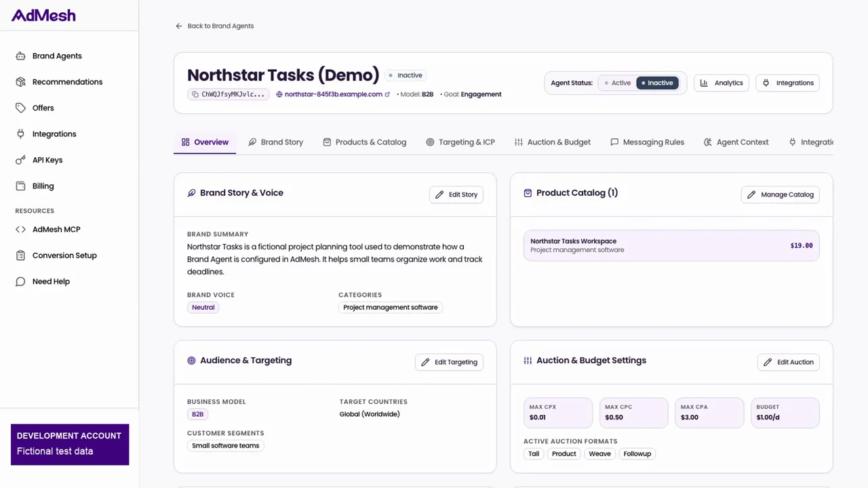
Task: Click the Conversion Setup clipboard icon
Action: tap(20, 256)
